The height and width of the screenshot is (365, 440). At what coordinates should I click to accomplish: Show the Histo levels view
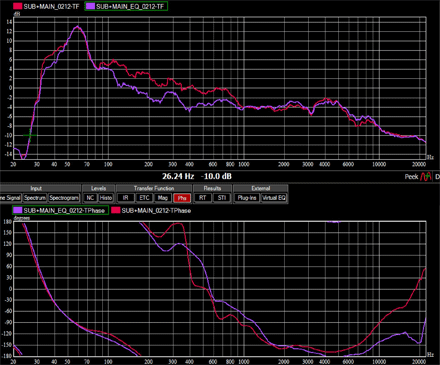click(106, 198)
